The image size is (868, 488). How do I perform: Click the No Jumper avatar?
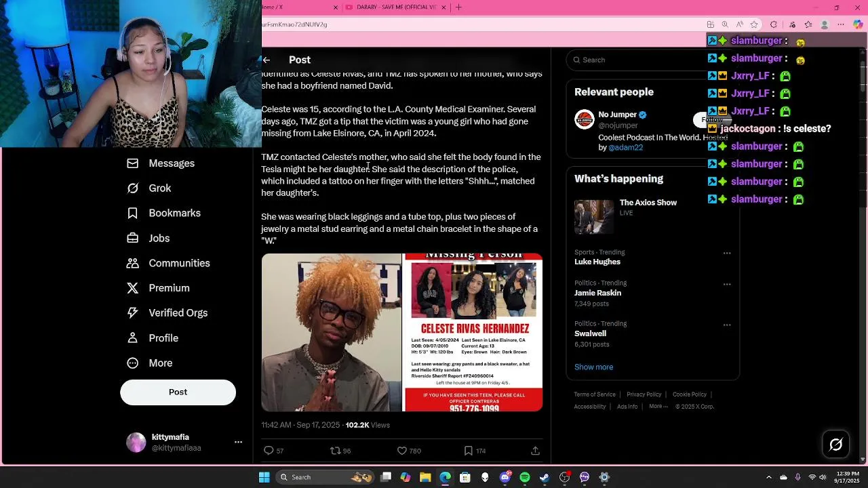coord(584,119)
